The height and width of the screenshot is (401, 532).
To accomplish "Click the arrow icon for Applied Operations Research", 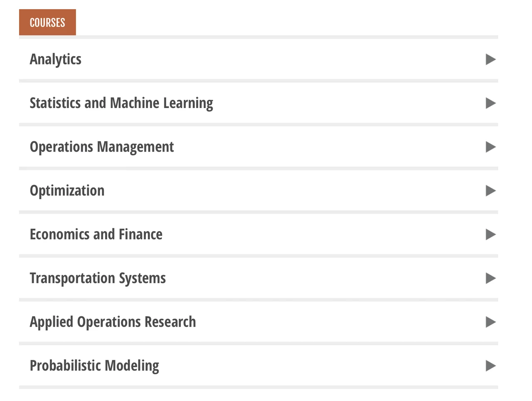I will pos(490,322).
